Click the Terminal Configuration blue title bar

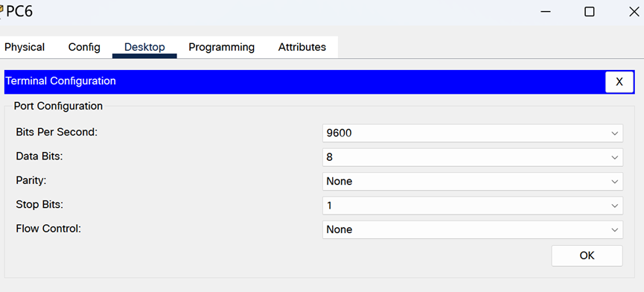(304, 82)
